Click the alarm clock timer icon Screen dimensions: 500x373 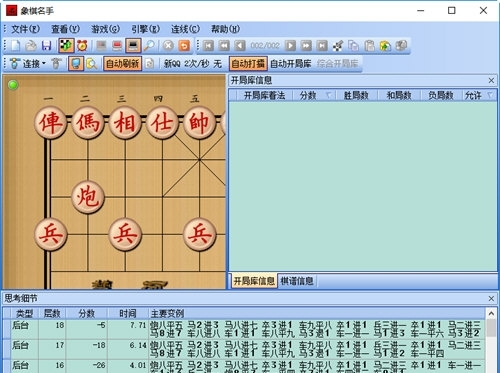point(82,46)
